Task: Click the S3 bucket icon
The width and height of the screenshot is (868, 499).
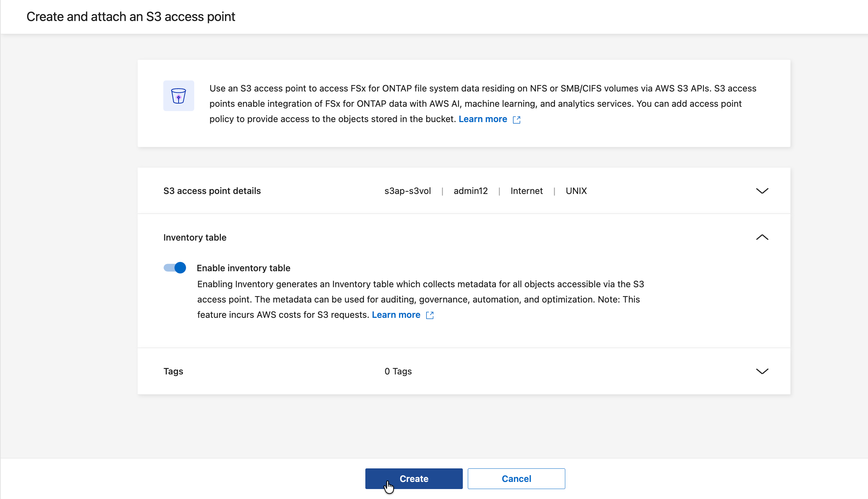Action: (179, 96)
